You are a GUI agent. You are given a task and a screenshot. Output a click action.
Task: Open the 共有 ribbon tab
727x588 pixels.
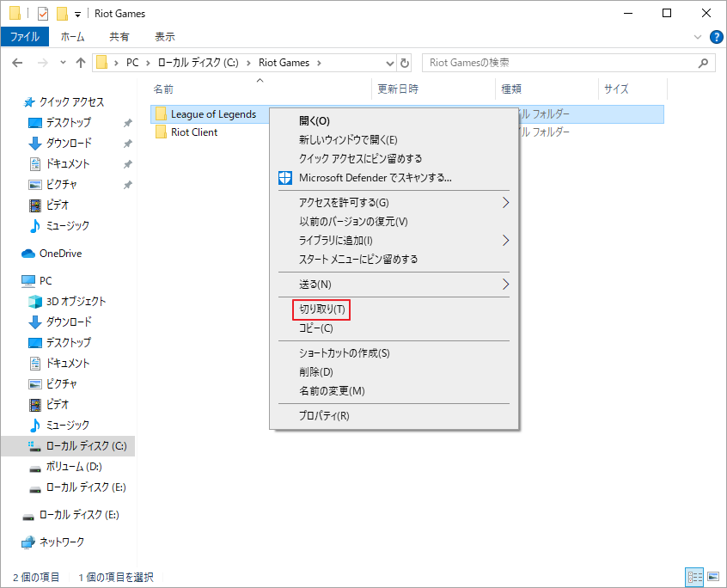[119, 37]
